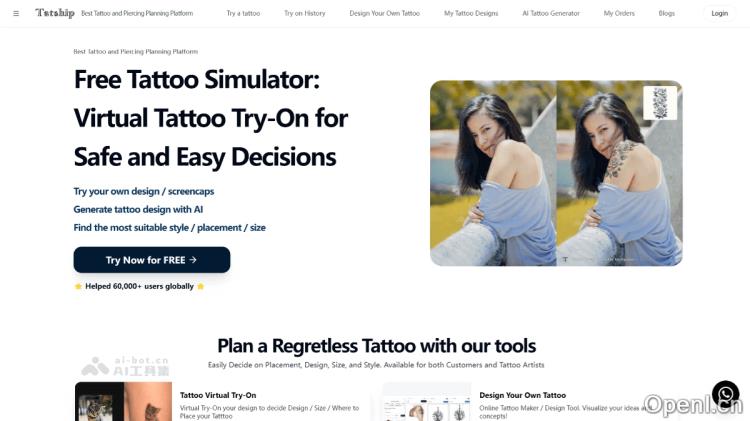Open the hamburger menu icon
Image resolution: width=750 pixels, height=421 pixels.
coord(16,13)
